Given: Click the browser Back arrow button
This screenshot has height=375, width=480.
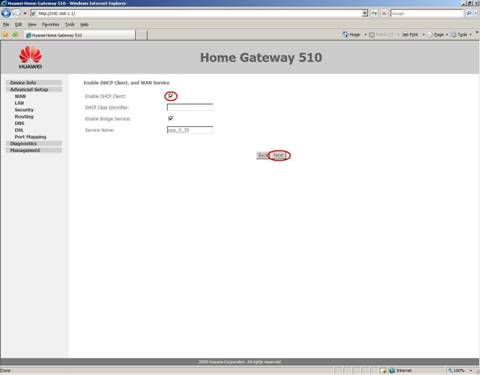Looking at the screenshot, I should click(x=6, y=13).
